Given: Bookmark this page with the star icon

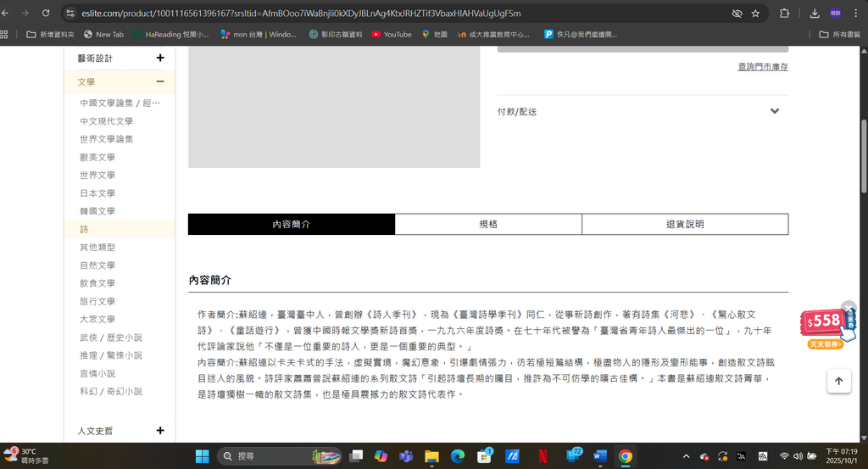Looking at the screenshot, I should [755, 14].
